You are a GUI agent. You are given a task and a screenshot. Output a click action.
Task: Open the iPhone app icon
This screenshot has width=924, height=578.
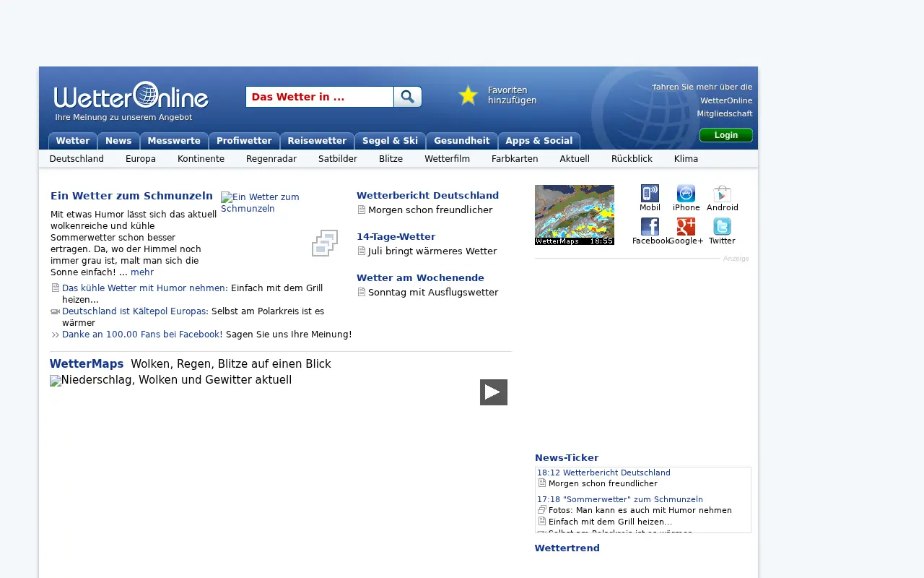click(x=686, y=193)
